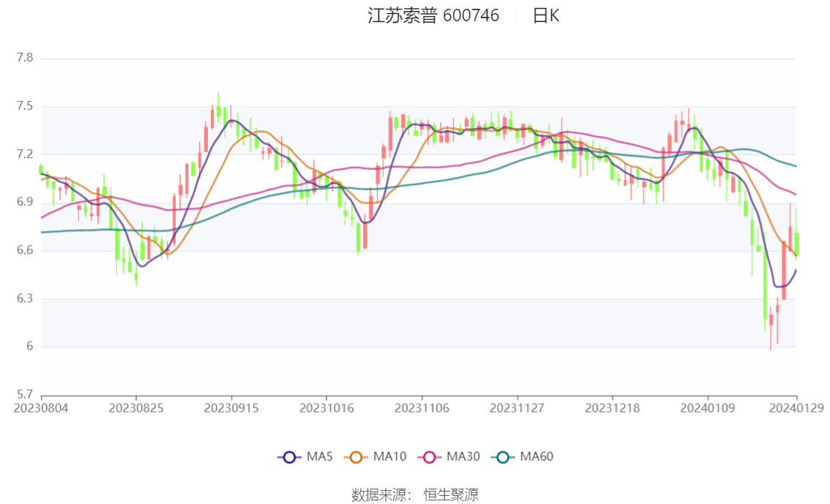
Task: Click the chart title 江苏索普 600746
Action: [x=433, y=15]
